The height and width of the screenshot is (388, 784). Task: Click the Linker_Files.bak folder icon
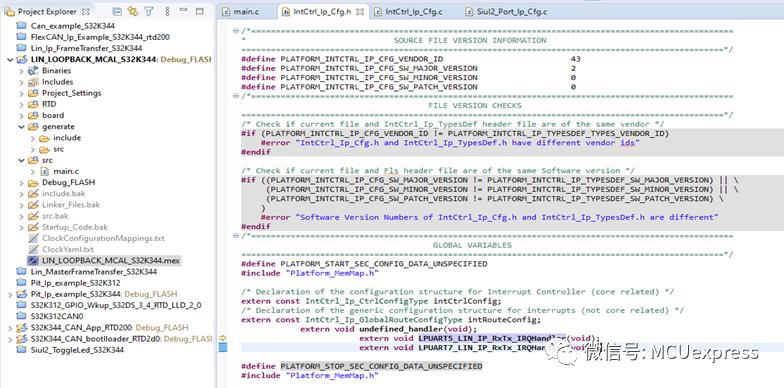(33, 205)
